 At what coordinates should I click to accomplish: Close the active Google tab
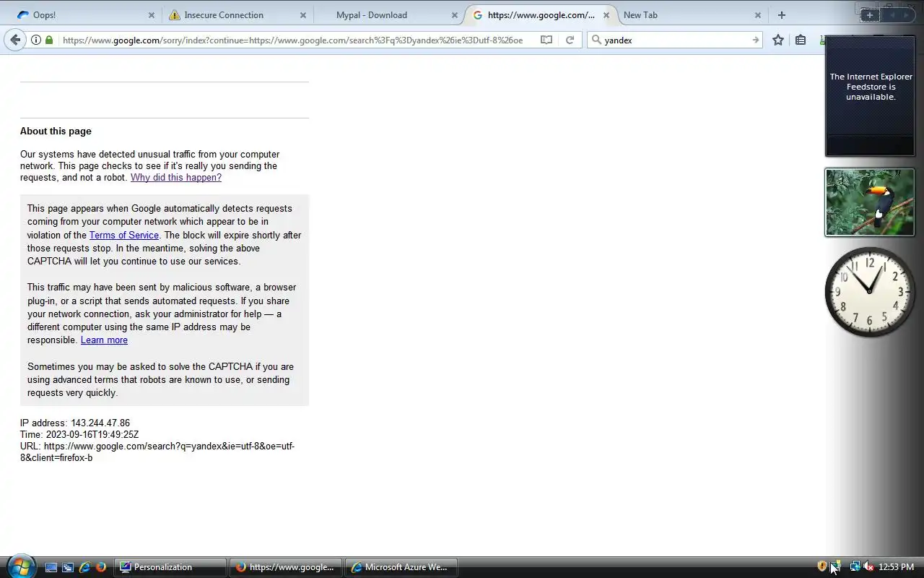click(x=606, y=15)
